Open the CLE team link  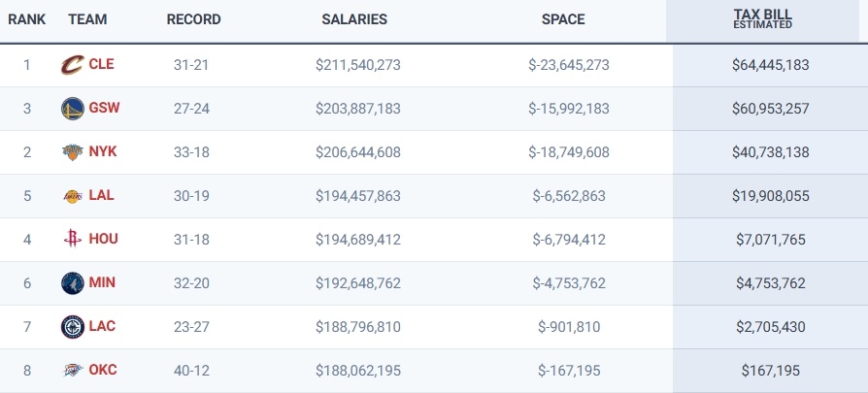point(101,65)
